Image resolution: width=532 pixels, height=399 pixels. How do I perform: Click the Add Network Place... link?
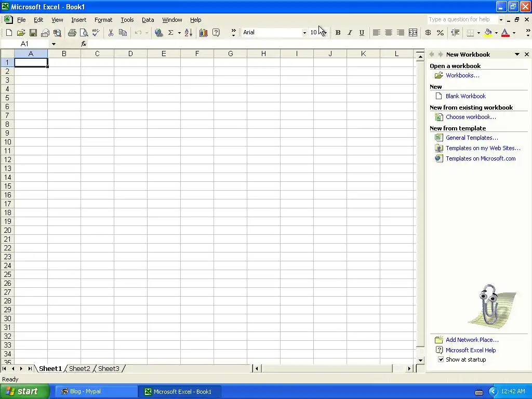[x=472, y=340]
